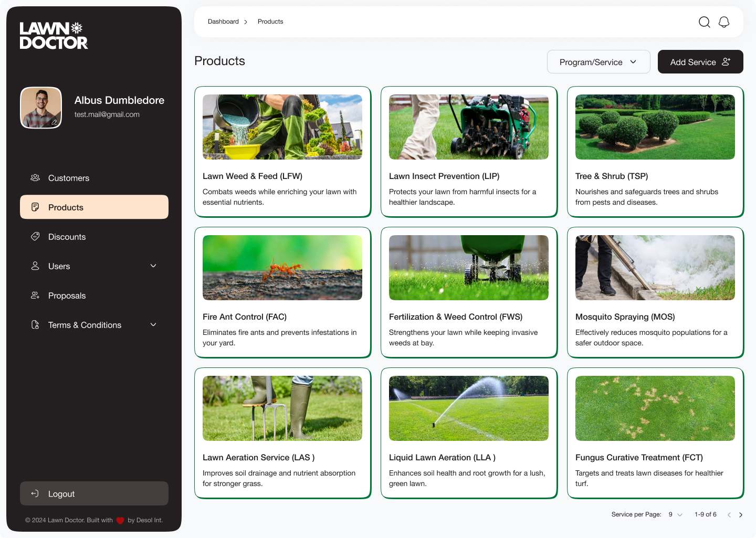Click Lawn Insect Prevention (LIP) title
Image resolution: width=756 pixels, height=538 pixels.
[x=444, y=176]
